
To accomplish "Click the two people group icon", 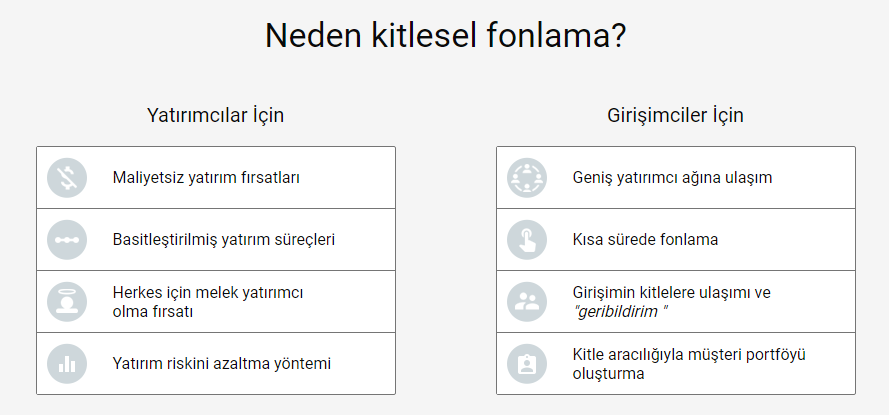I will click(527, 302).
